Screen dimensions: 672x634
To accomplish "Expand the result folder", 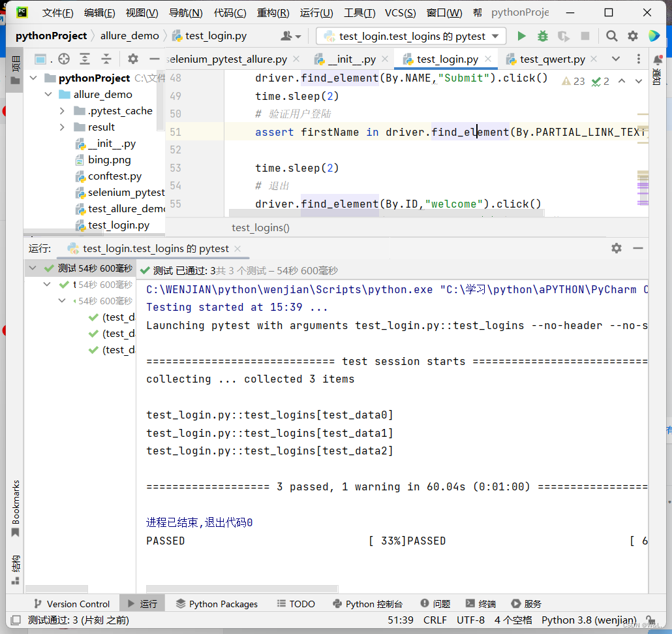I will pyautogui.click(x=62, y=127).
